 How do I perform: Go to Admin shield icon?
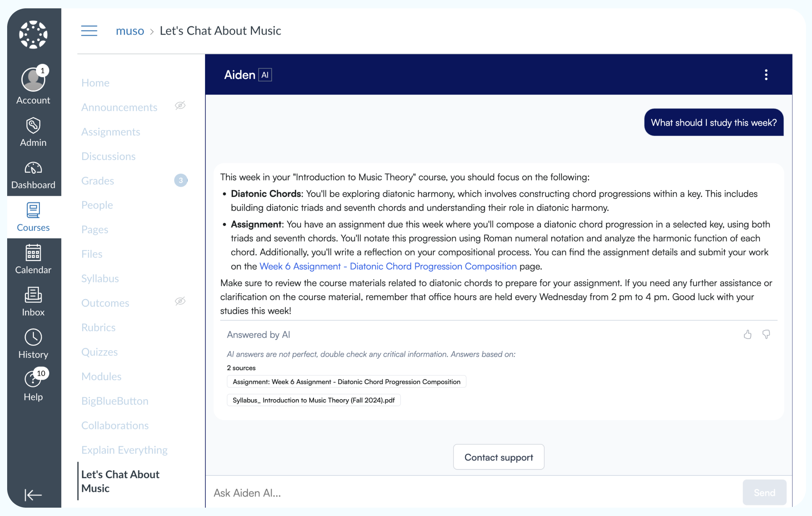point(33,126)
